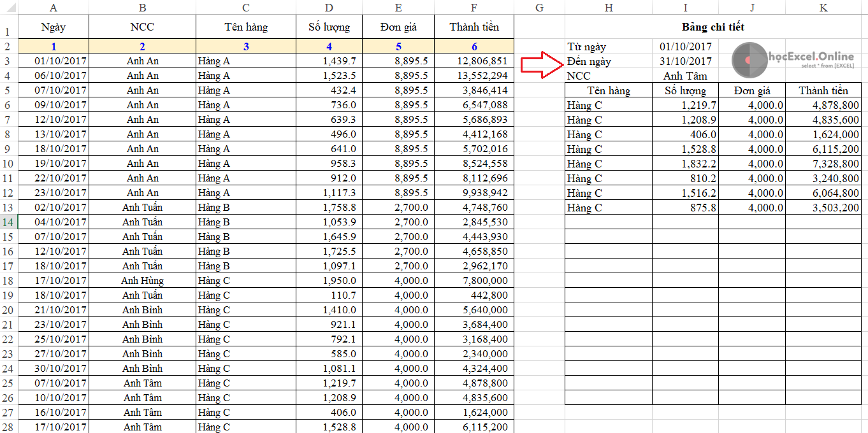Click the date cell 22/10/2017
Screen dimensions: 868x433
54,178
